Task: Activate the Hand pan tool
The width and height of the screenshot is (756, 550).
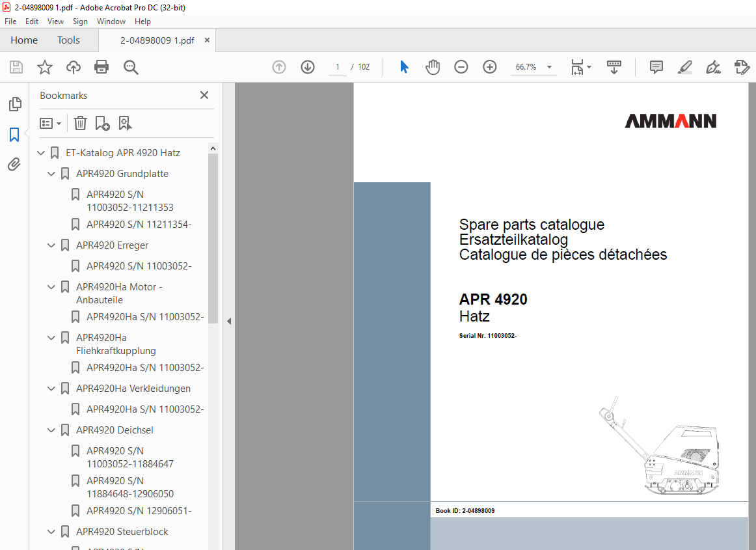Action: [x=433, y=67]
